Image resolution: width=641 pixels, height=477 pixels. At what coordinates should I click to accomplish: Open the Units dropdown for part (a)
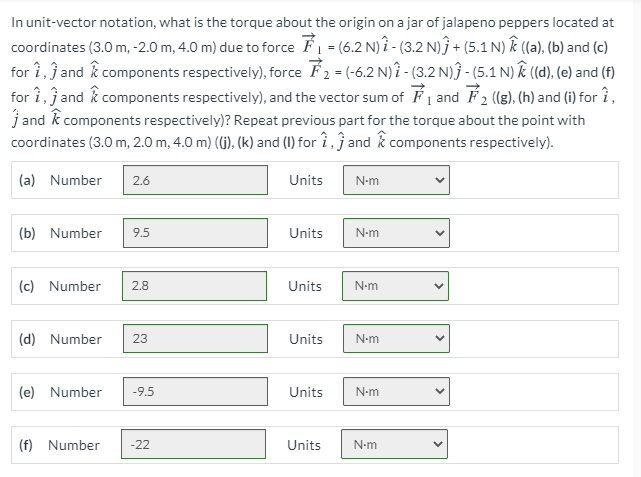coord(397,180)
